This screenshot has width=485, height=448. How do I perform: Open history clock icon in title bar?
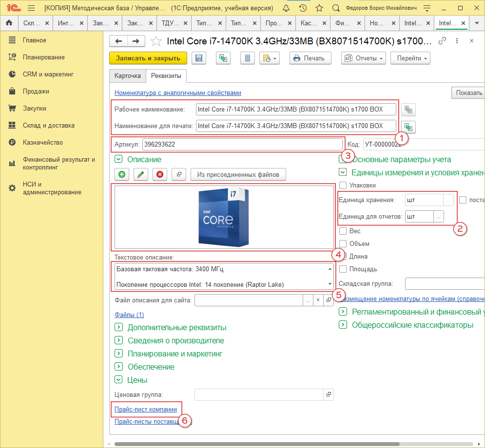tap(303, 8)
